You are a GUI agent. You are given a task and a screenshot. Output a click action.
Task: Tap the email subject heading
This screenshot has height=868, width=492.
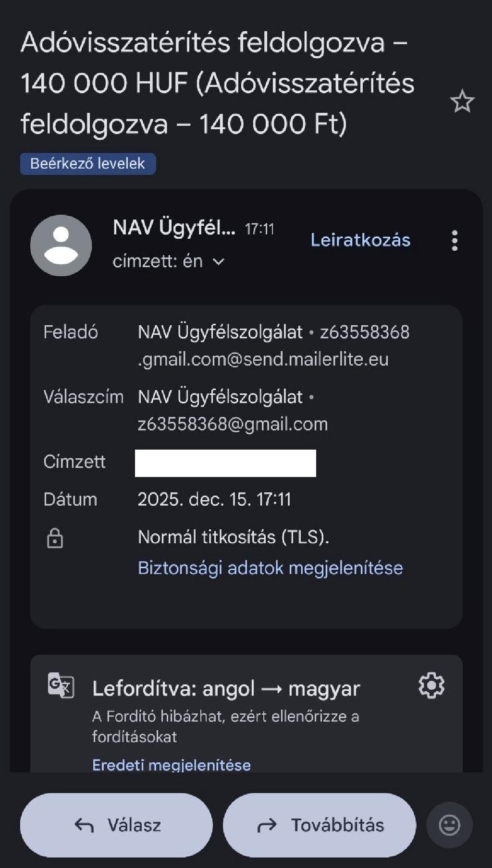218,83
